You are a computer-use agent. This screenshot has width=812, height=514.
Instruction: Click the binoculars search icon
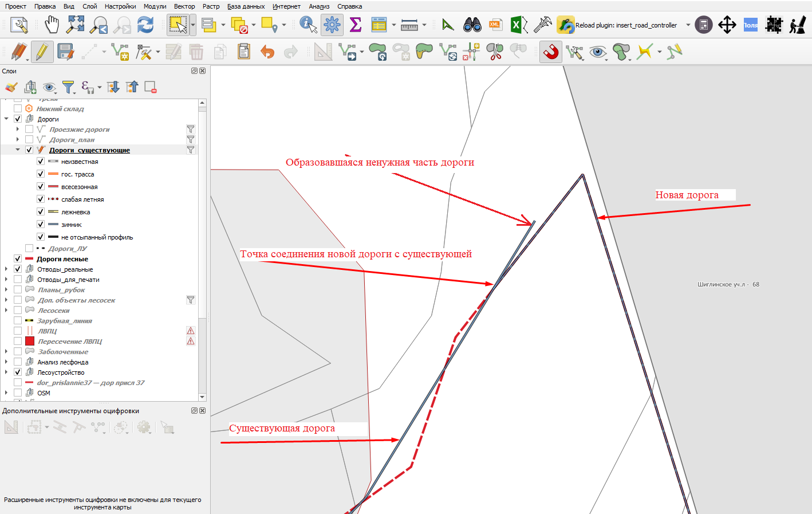point(472,25)
